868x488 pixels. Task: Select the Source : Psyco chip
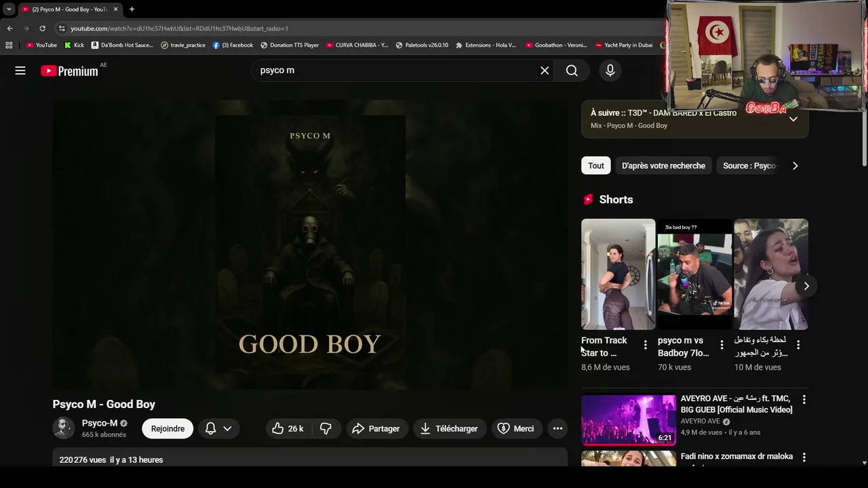pyautogui.click(x=748, y=165)
